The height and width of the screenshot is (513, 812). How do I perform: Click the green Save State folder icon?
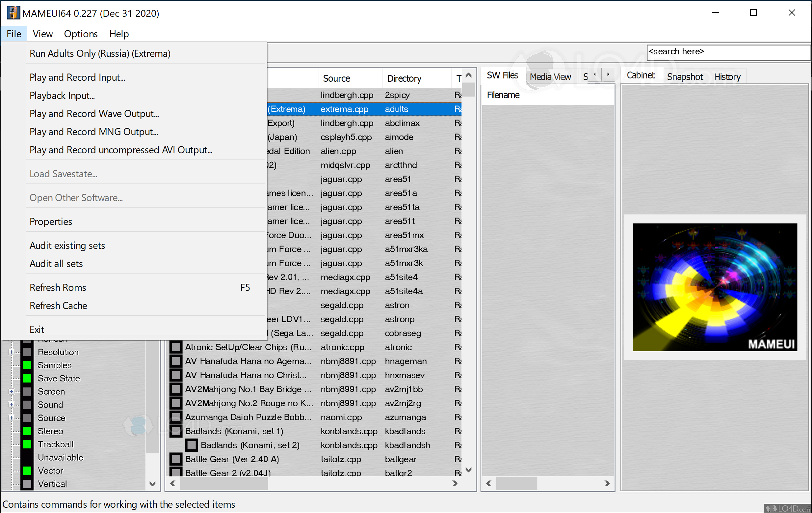pyautogui.click(x=27, y=378)
